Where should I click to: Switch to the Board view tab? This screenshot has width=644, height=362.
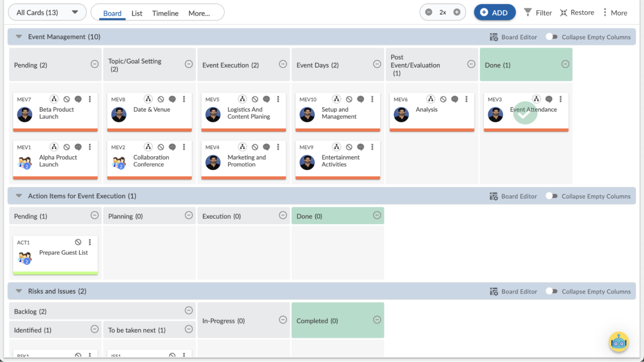(x=112, y=13)
